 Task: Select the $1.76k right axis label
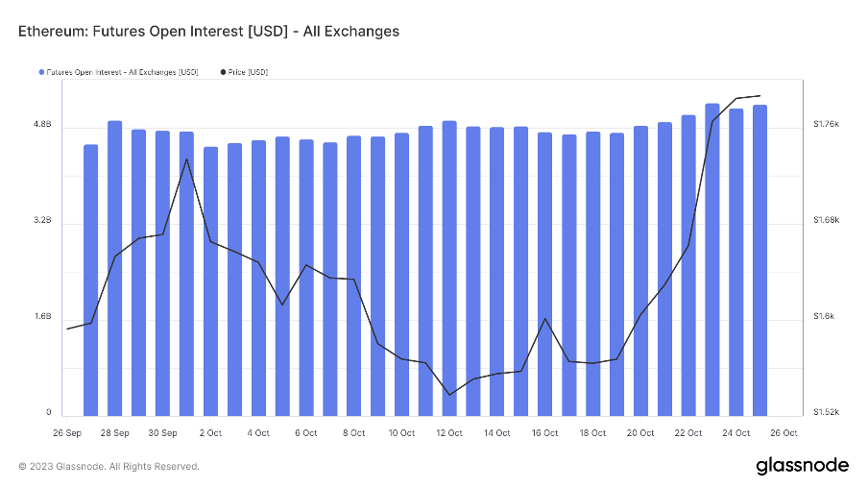(826, 125)
